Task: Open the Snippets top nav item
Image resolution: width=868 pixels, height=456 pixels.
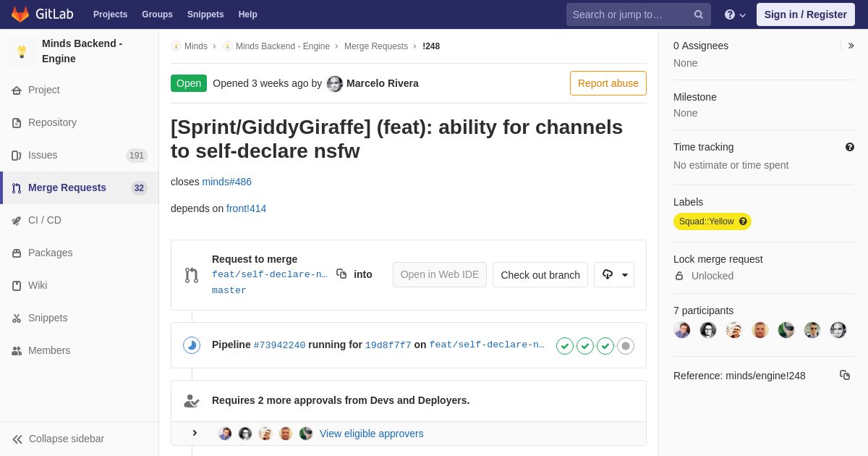Action: click(205, 14)
